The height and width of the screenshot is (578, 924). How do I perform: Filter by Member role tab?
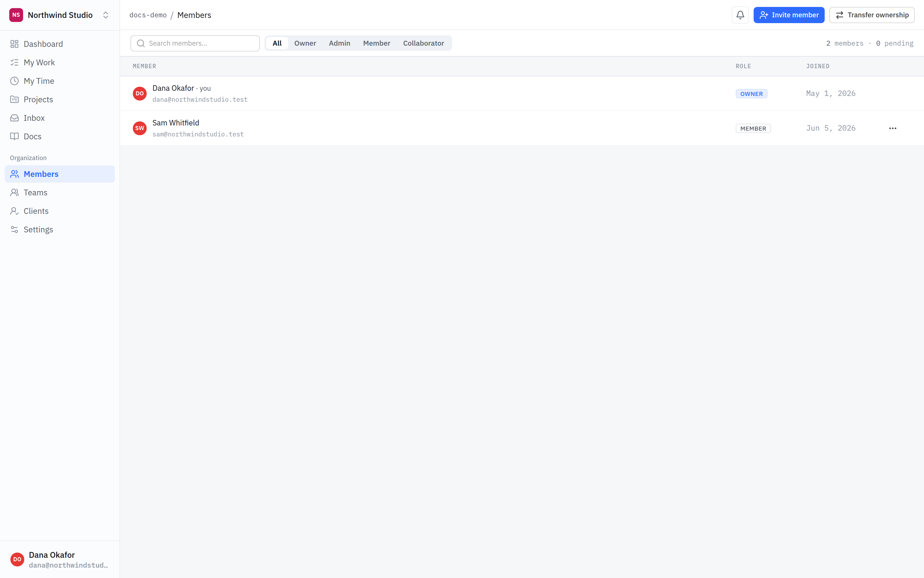click(x=377, y=43)
